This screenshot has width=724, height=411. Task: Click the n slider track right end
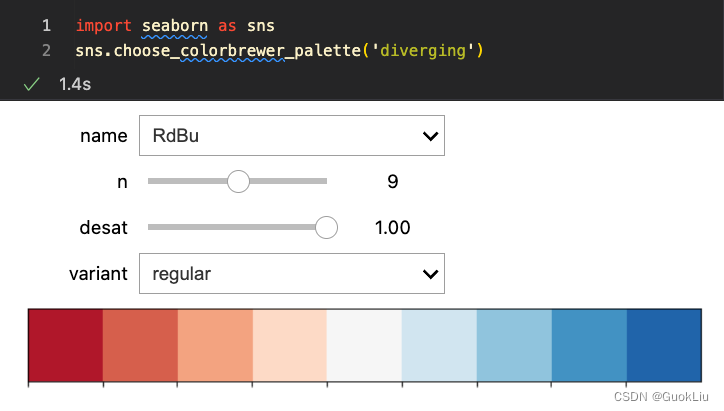coord(324,181)
